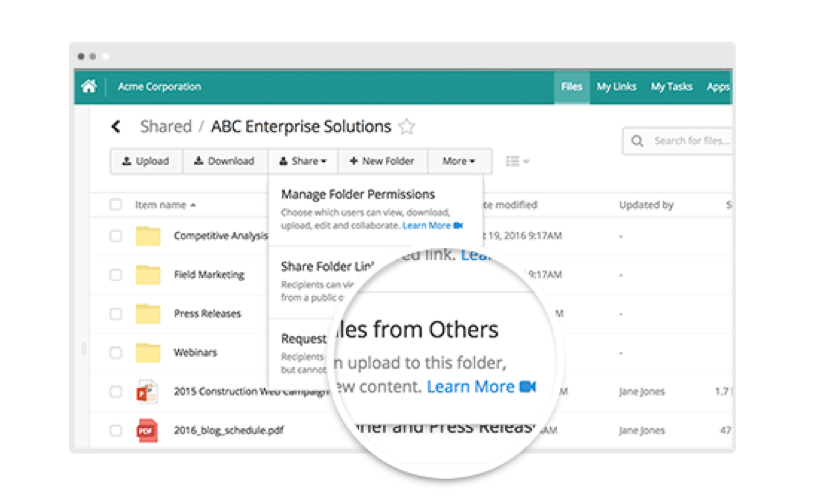The height and width of the screenshot is (500, 832).
Task: Open the Share dropdown
Action: (302, 161)
